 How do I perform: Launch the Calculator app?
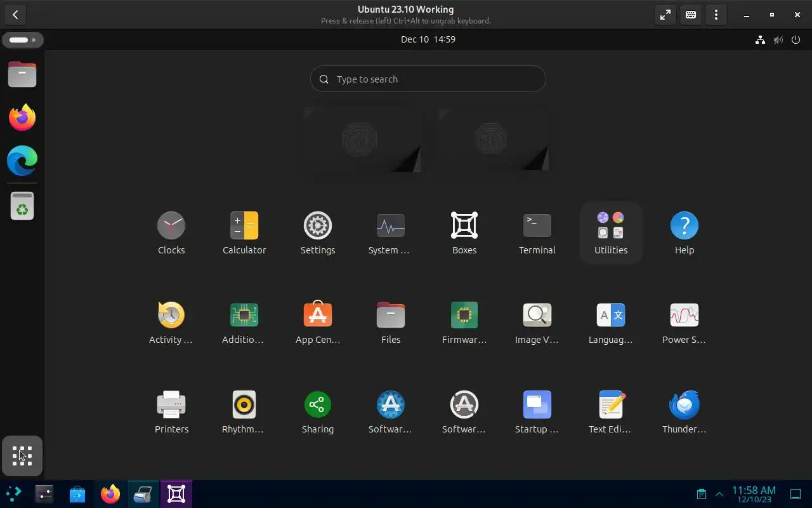coord(244,233)
